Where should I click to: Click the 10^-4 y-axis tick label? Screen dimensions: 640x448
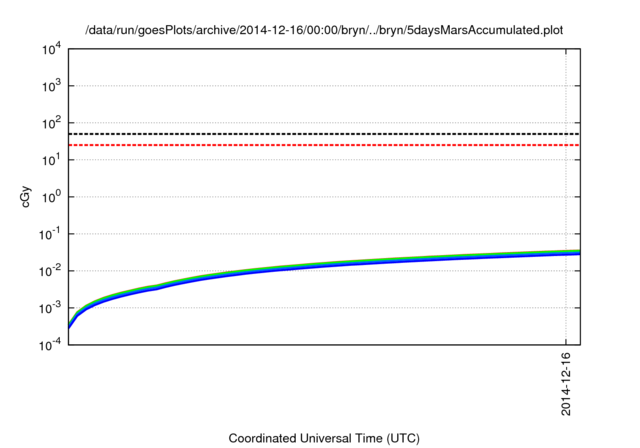tap(50, 345)
